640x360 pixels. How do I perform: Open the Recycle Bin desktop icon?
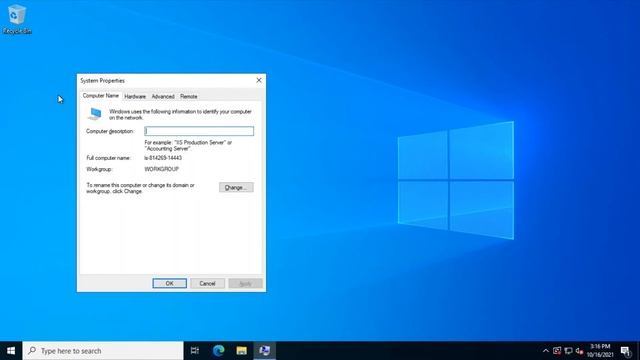17,19
